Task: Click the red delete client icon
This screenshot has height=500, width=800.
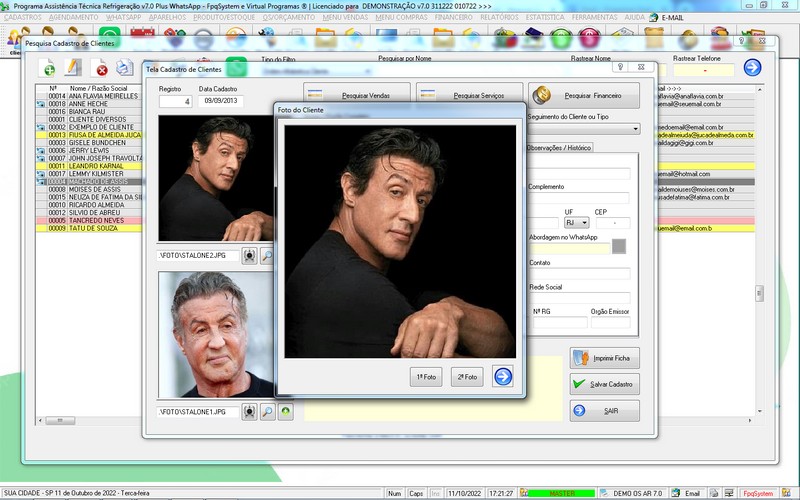Action: (100, 68)
